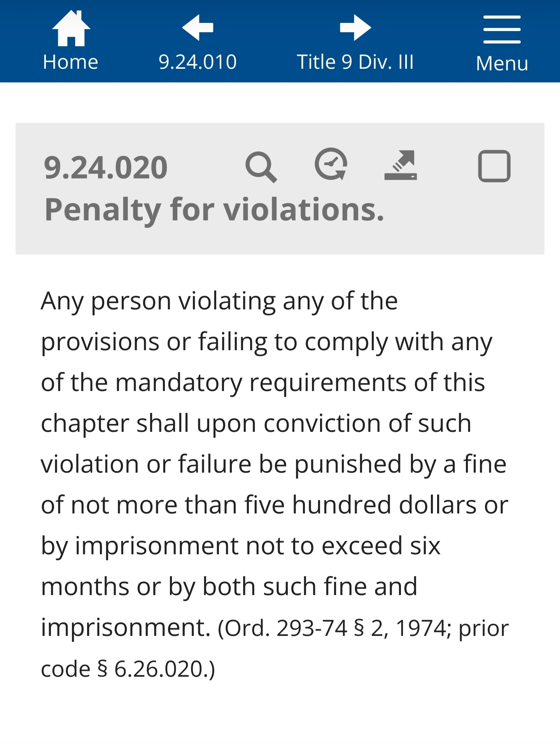Search within section using magnifier icon

[261, 167]
